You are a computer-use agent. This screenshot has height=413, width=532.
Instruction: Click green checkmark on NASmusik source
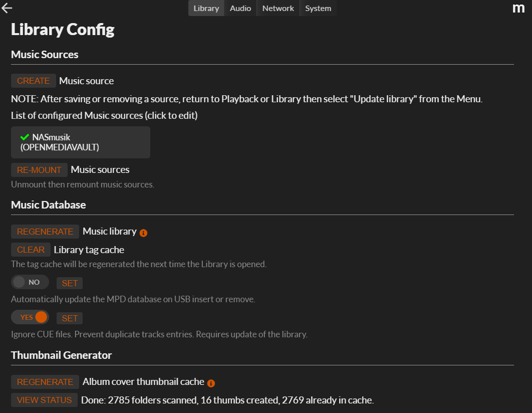point(25,137)
